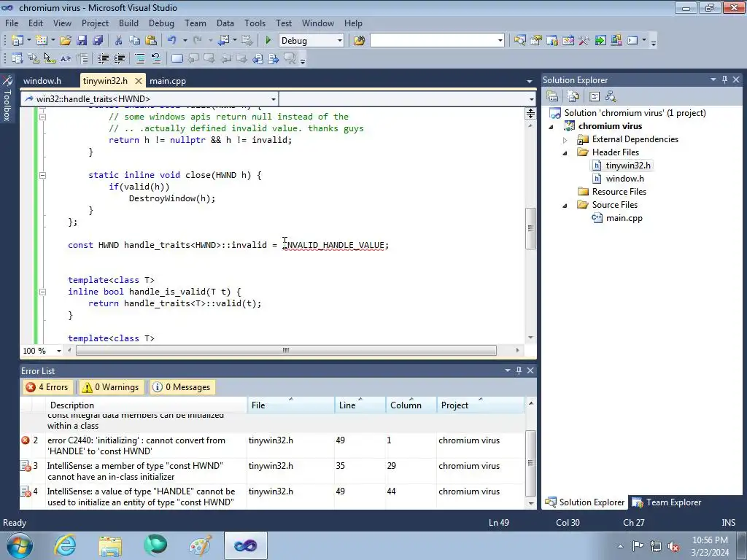Image resolution: width=747 pixels, height=560 pixels.
Task: Toggle the 0 Messages filter button
Action: (x=182, y=387)
